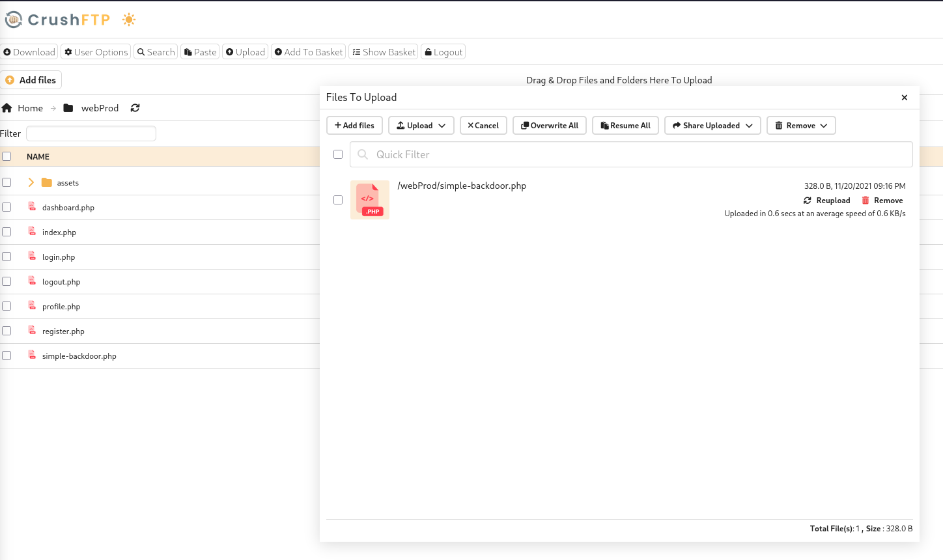
Task: Click the dashboard.php file icon
Action: [x=32, y=207]
